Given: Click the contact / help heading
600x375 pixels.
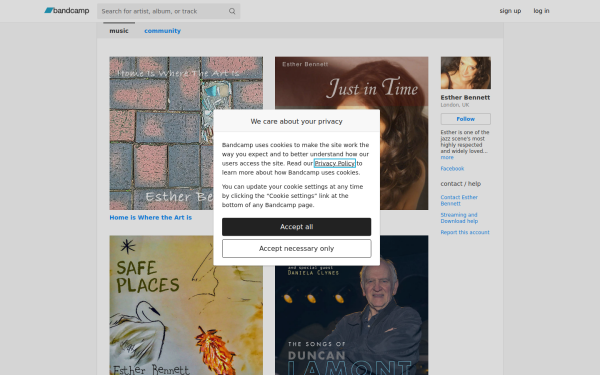Looking at the screenshot, I should [460, 184].
